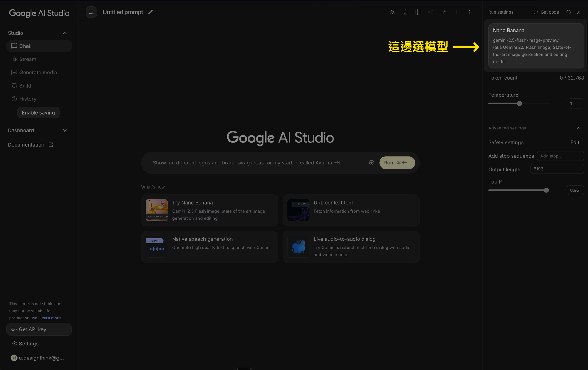
Task: Reset default run settings icon
Action: (x=569, y=12)
